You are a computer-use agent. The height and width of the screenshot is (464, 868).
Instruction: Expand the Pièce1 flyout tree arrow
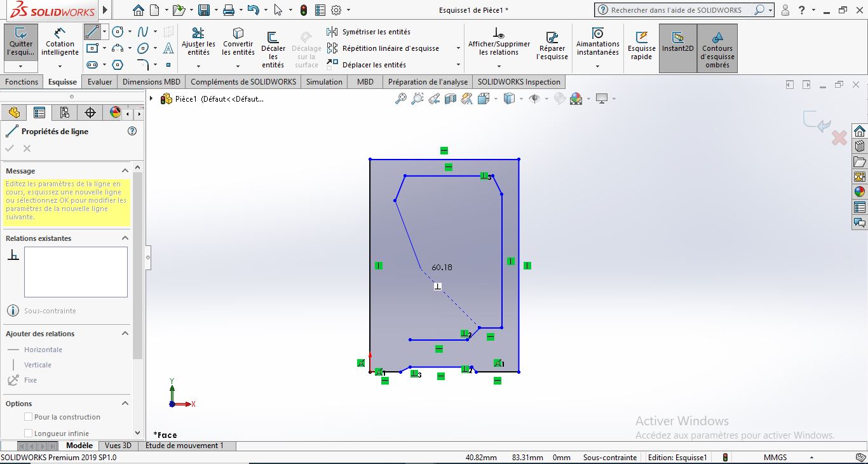click(x=151, y=99)
